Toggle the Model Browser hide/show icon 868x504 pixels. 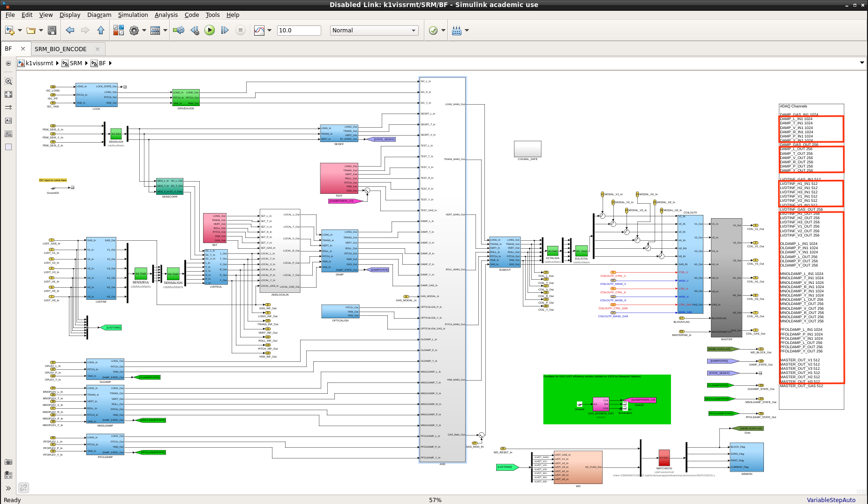tap(8, 63)
